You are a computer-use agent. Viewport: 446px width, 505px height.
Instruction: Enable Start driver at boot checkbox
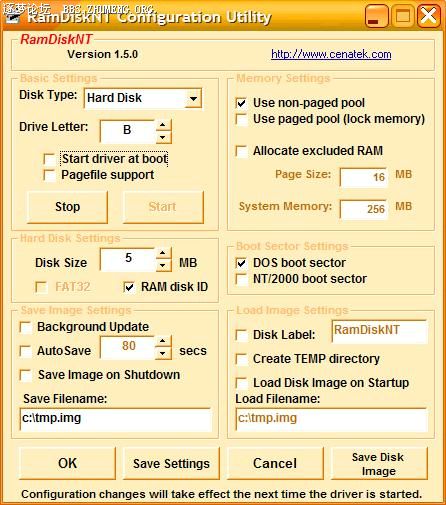coord(50,159)
